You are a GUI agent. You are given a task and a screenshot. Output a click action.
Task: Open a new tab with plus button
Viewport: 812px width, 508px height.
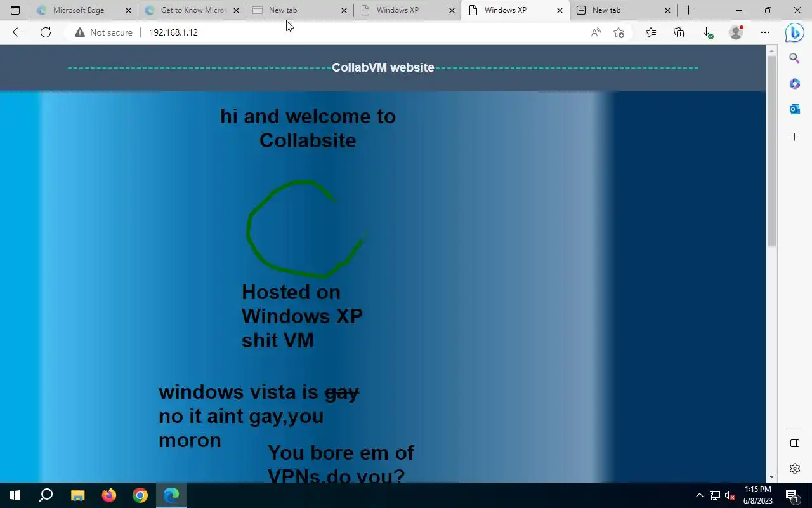pyautogui.click(x=689, y=10)
